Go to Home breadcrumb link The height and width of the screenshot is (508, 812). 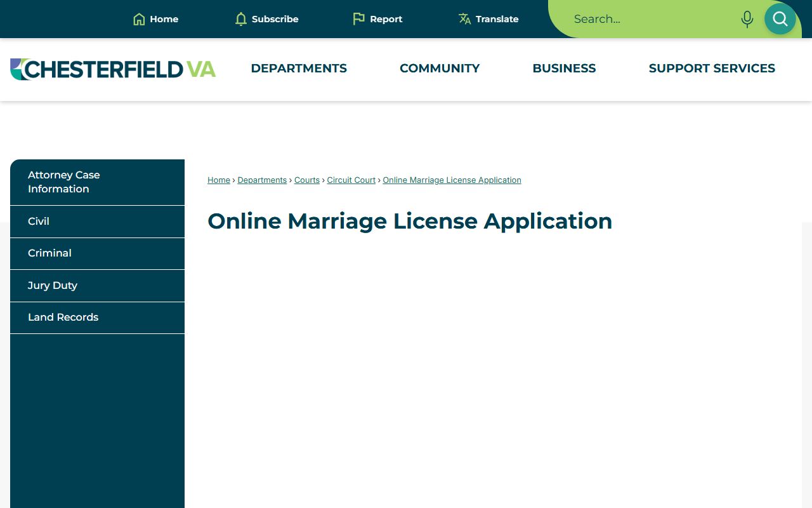click(x=219, y=180)
